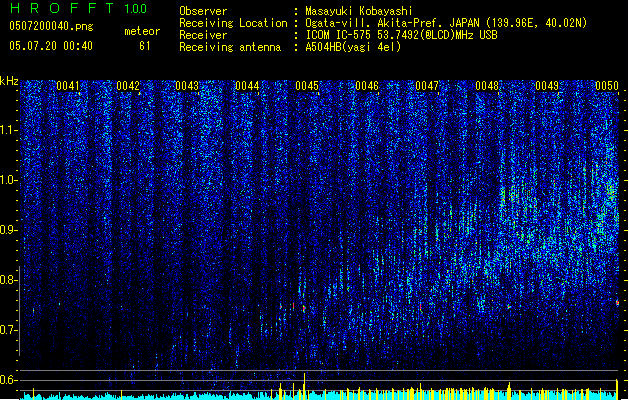Click the 0049 time marker
The image size is (629, 400).
(x=547, y=86)
